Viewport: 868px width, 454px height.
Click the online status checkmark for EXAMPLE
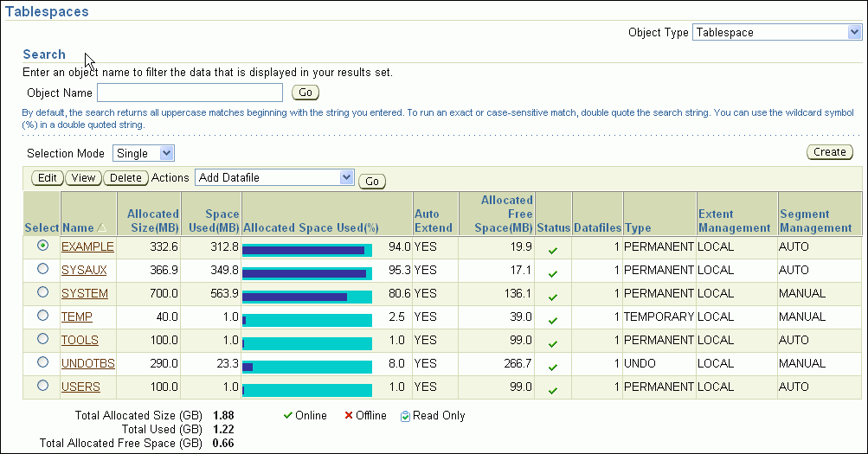tap(553, 250)
